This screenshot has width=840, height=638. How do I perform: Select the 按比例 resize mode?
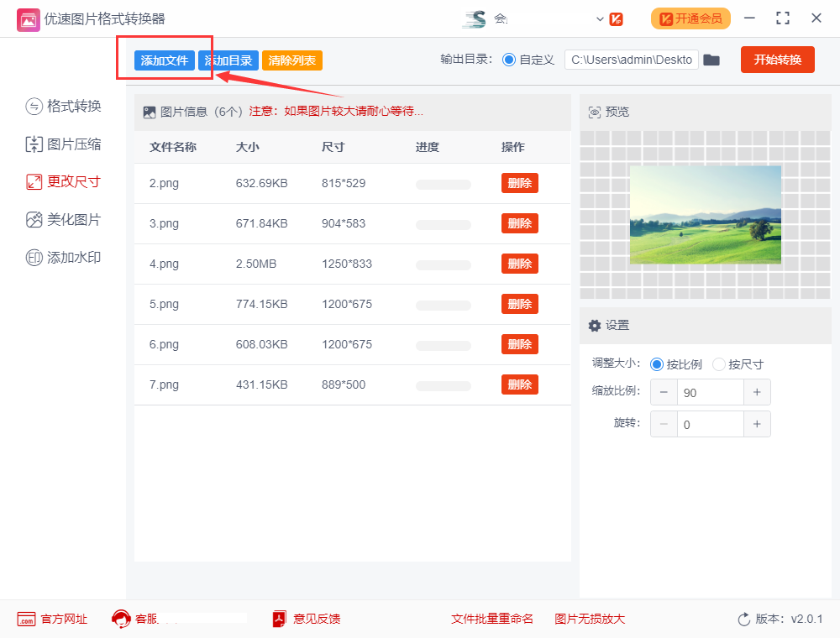656,364
